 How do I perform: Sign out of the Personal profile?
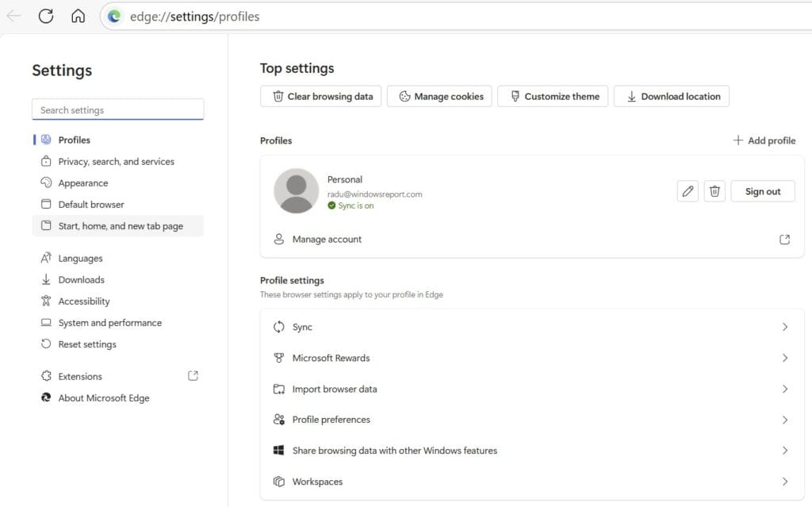coord(762,191)
